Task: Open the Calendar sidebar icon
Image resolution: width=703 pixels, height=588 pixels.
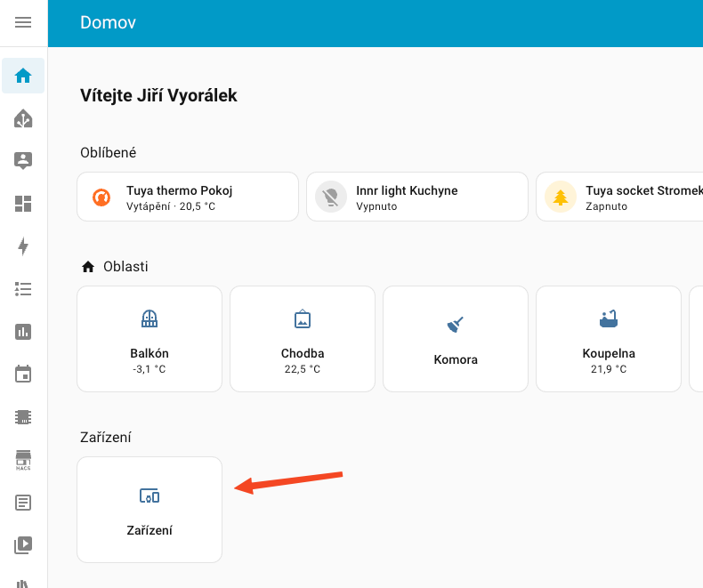Action: 23,375
